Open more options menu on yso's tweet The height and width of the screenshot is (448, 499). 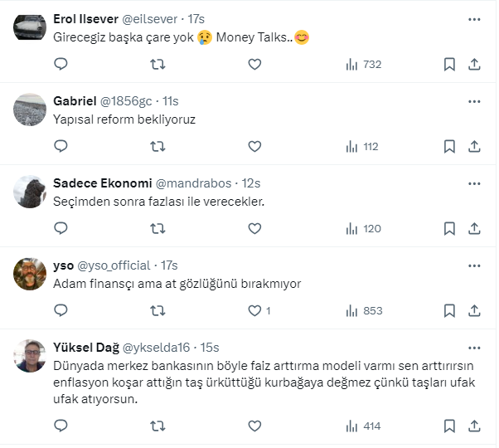point(474,265)
